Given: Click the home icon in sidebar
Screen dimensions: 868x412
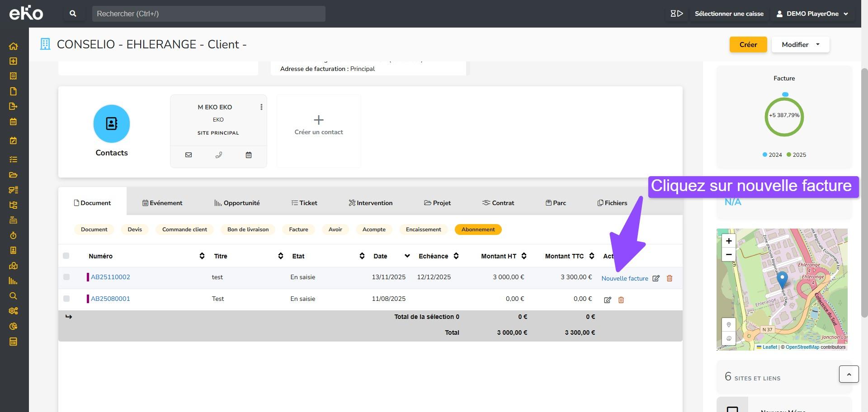Looking at the screenshot, I should pyautogui.click(x=13, y=46).
